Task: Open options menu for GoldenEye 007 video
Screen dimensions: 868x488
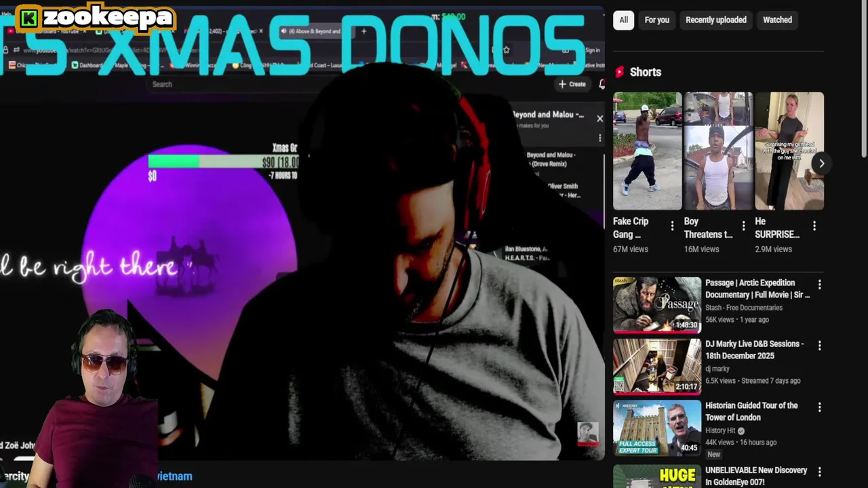Action: [819, 472]
